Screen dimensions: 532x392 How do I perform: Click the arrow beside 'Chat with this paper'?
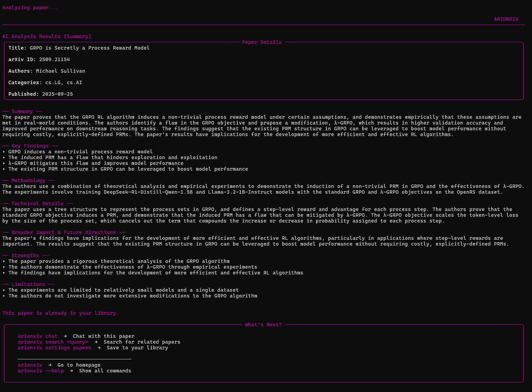(65, 336)
